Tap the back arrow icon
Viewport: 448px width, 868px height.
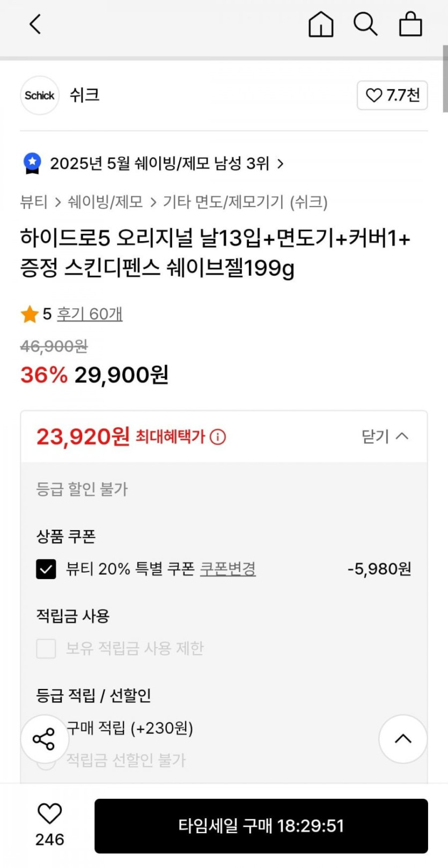(x=35, y=24)
